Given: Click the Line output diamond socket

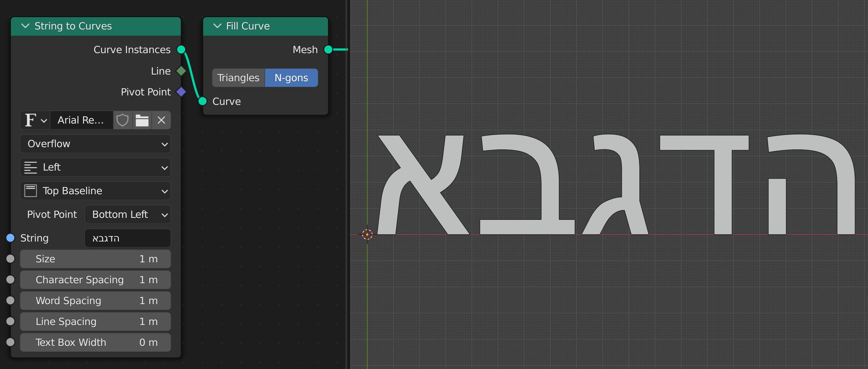Looking at the screenshot, I should point(181,71).
